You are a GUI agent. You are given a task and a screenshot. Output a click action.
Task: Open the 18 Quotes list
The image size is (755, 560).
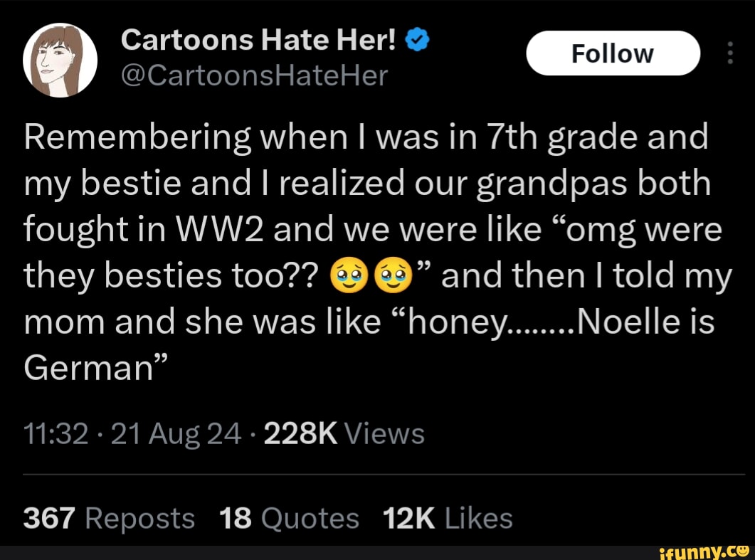click(x=290, y=518)
